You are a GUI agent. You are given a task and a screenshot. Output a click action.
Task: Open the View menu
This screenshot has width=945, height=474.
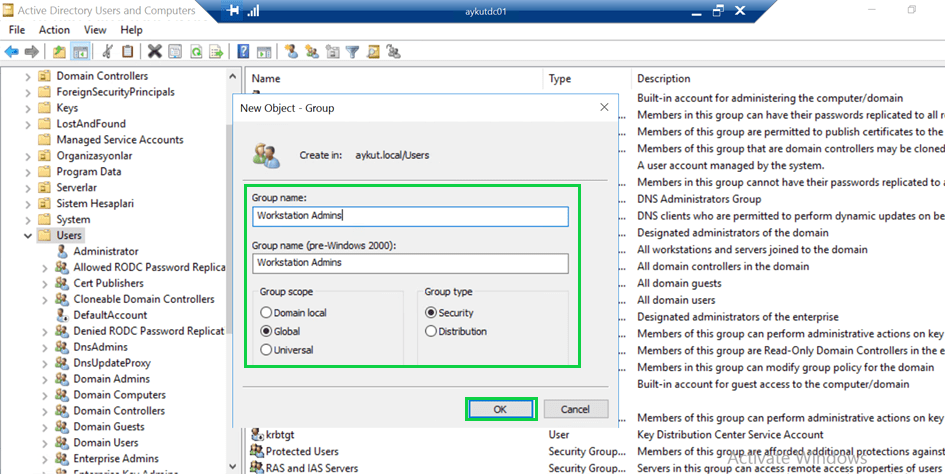[x=95, y=30]
